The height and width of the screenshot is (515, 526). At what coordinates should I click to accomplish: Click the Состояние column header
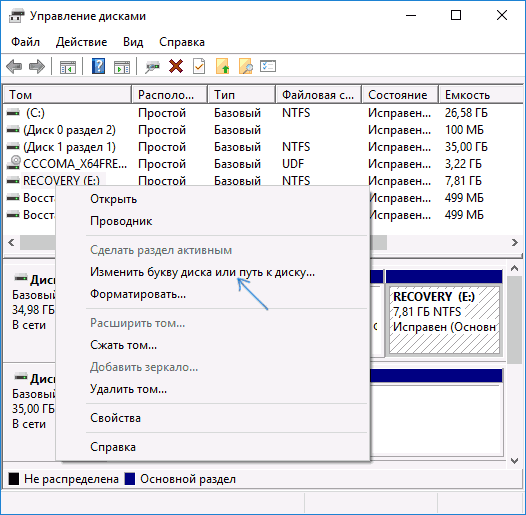pyautogui.click(x=400, y=95)
